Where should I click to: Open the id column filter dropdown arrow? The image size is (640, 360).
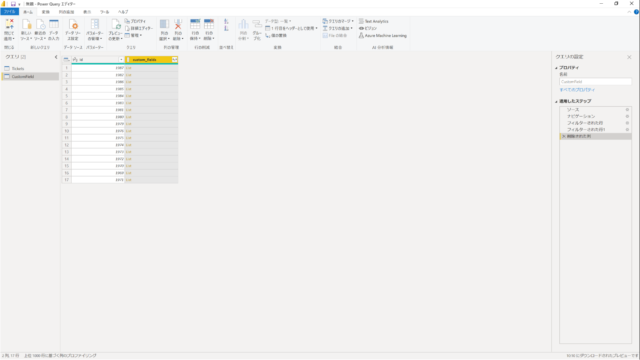121,60
